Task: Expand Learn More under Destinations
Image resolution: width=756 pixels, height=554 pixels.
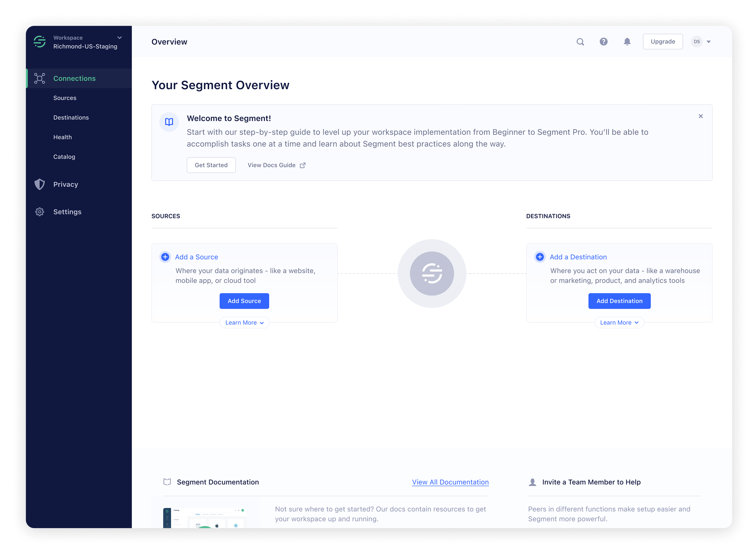Action: coord(619,322)
